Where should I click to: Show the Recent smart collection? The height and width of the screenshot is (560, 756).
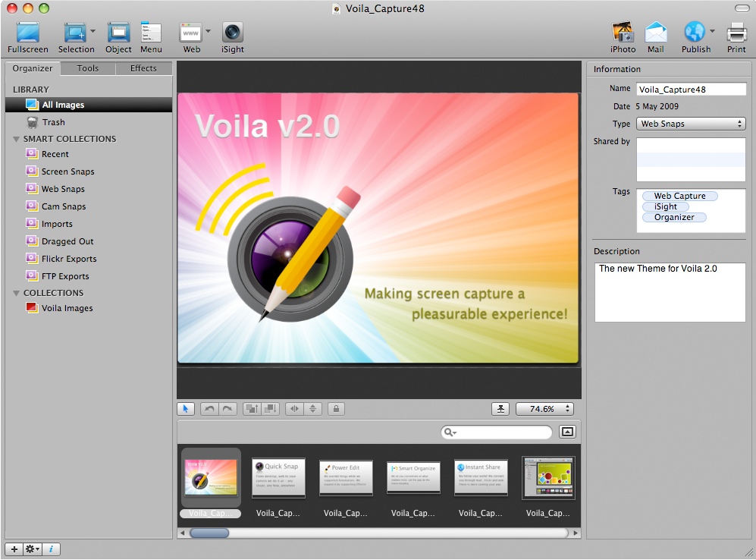point(89,154)
